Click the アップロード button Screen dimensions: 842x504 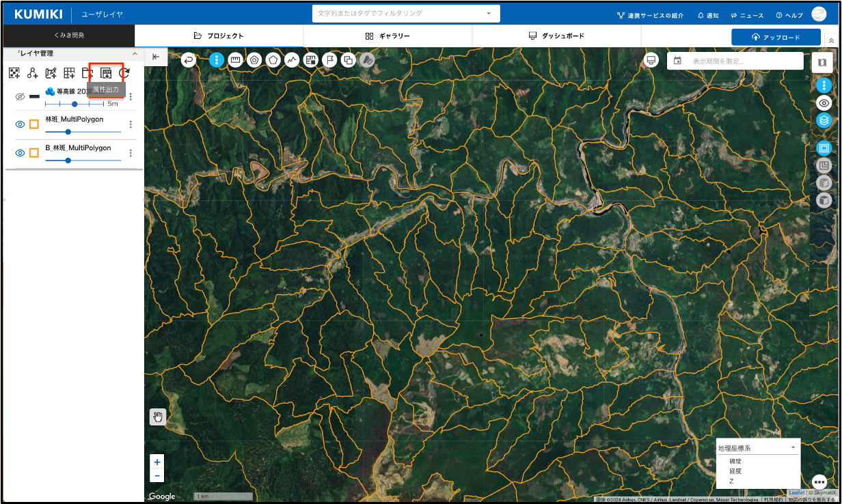tap(776, 37)
